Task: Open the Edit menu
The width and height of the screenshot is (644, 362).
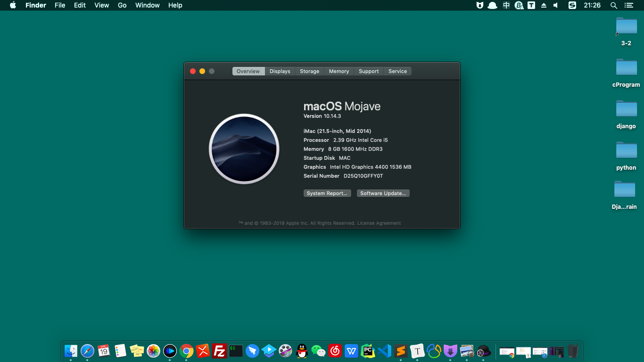Action: point(80,5)
